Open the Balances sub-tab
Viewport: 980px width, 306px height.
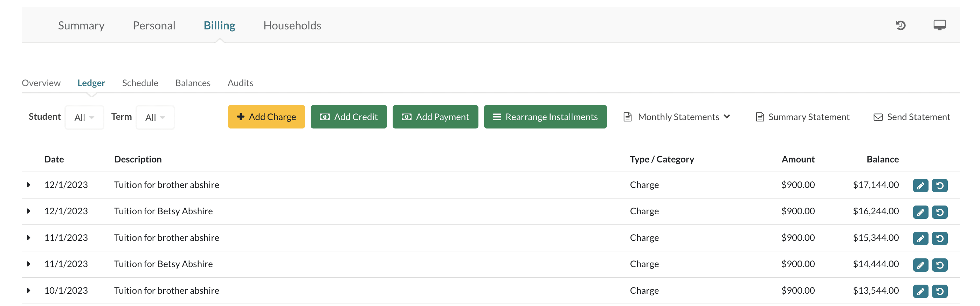[x=193, y=83]
